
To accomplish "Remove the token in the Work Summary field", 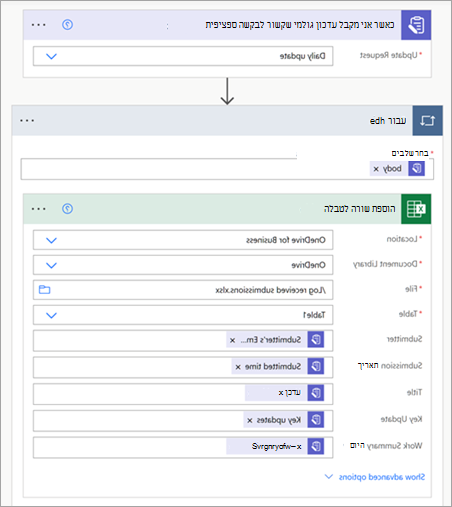I will click(x=299, y=447).
